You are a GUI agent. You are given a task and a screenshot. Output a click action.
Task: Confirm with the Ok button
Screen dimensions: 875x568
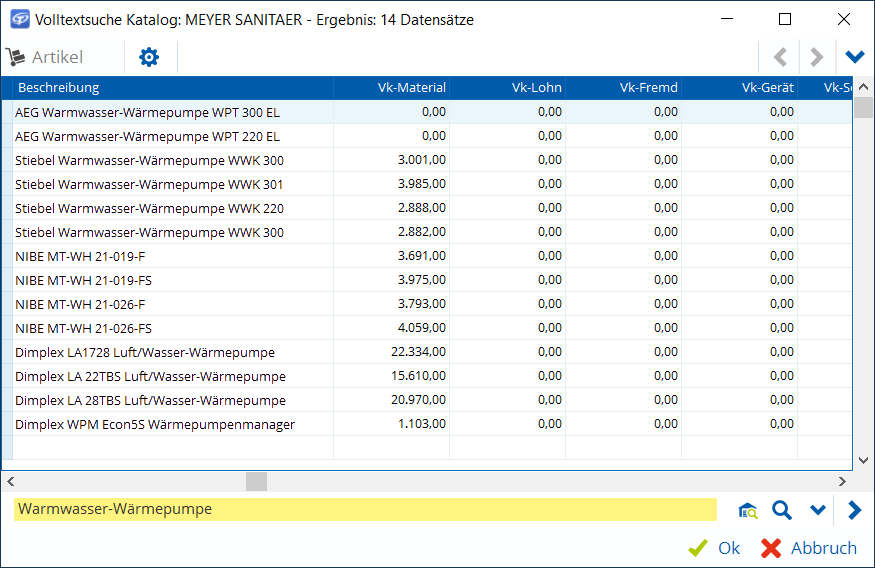pos(714,548)
